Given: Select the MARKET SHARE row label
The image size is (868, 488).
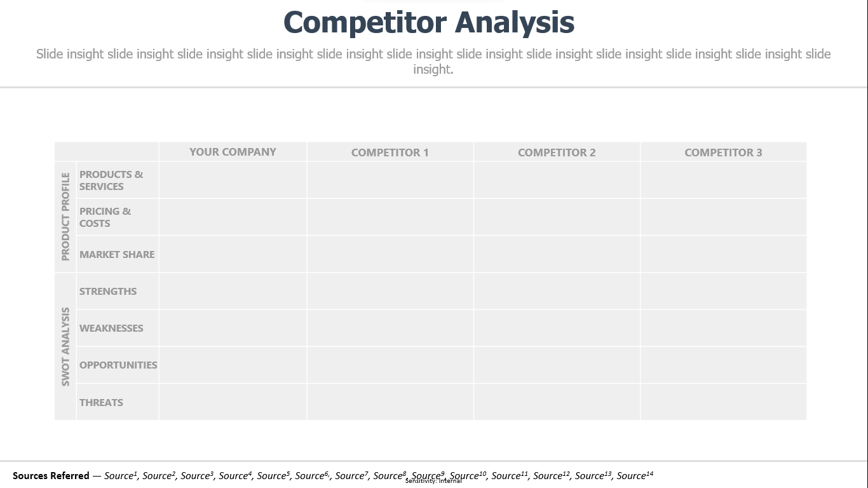Looking at the screenshot, I should pyautogui.click(x=117, y=254).
